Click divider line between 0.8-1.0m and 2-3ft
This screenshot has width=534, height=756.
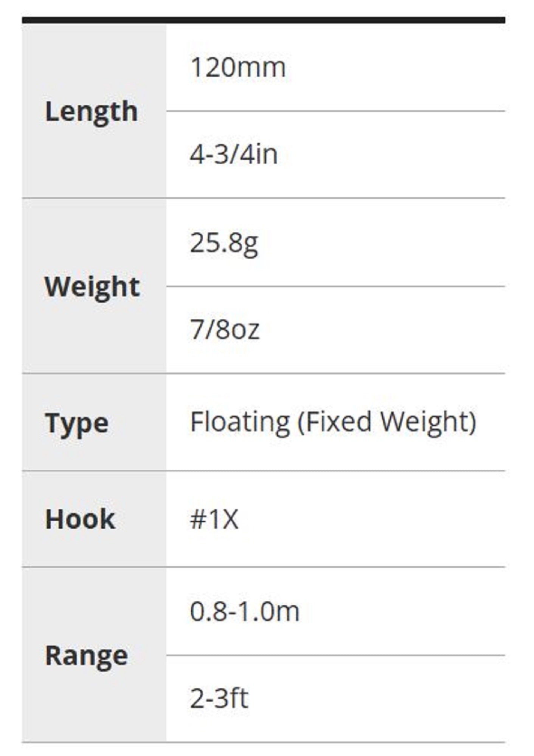(x=335, y=655)
